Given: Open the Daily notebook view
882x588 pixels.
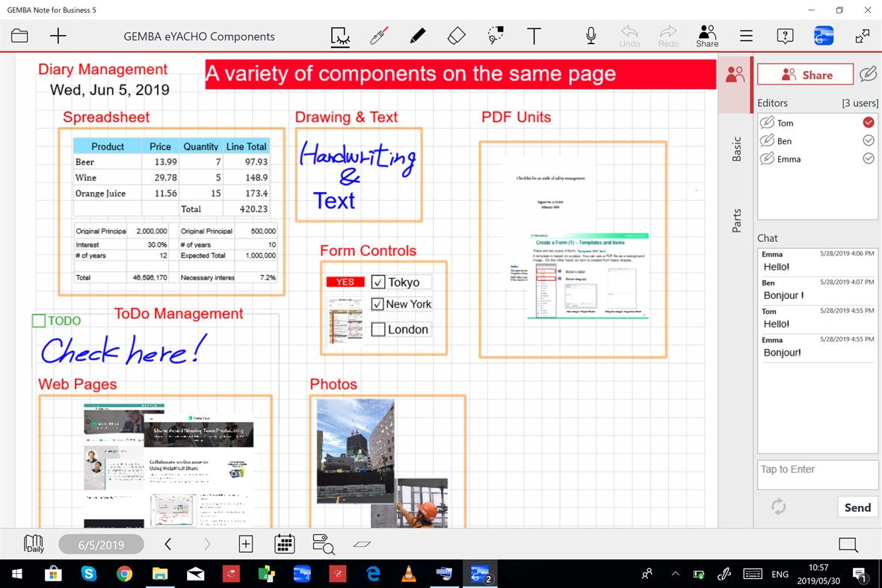Looking at the screenshot, I should (x=33, y=544).
